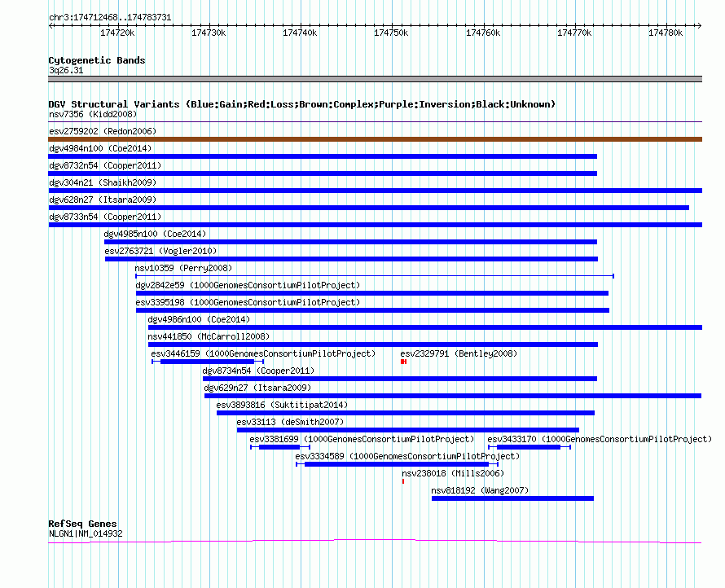Select the blue esv3446159 gain bar
Viewport: 725px width, 588px height.
(207, 362)
